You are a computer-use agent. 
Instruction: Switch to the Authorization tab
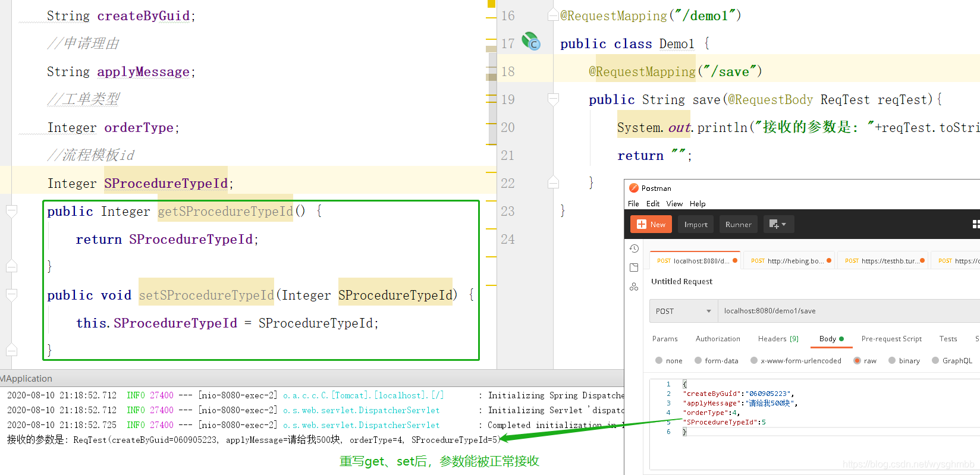point(718,339)
